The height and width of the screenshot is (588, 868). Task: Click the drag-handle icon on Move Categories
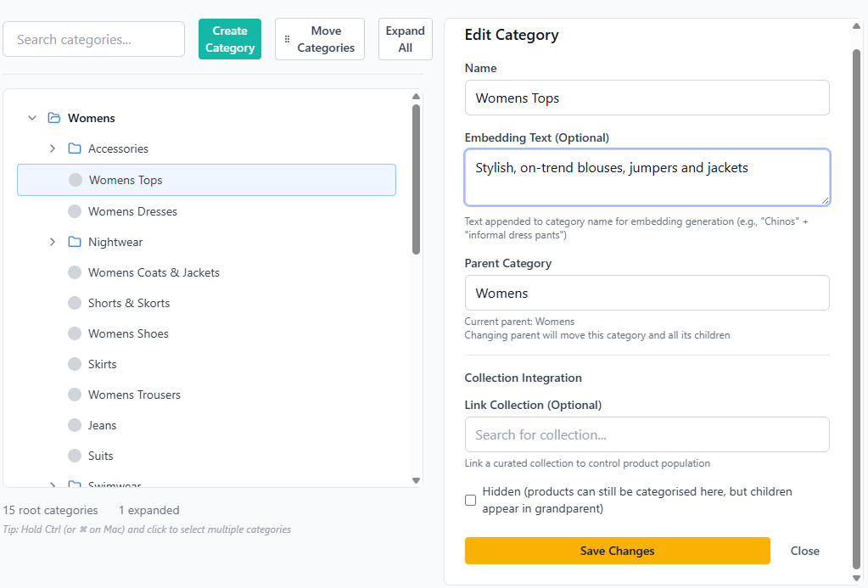point(287,38)
